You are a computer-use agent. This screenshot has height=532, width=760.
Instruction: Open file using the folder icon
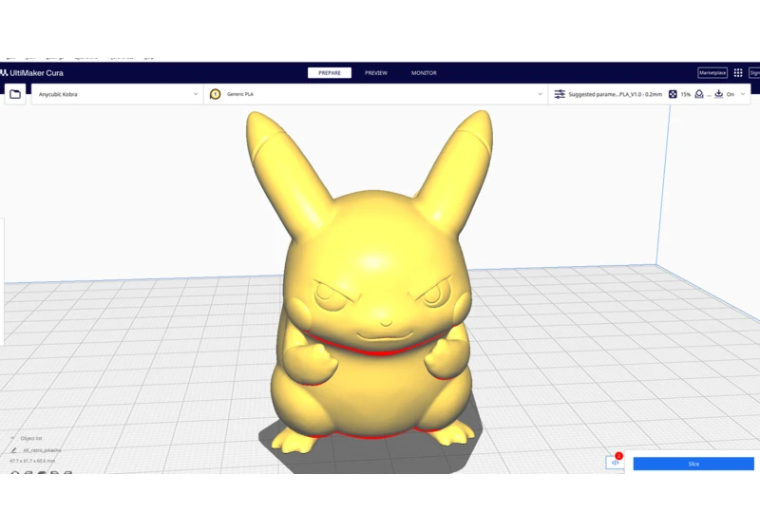15,94
